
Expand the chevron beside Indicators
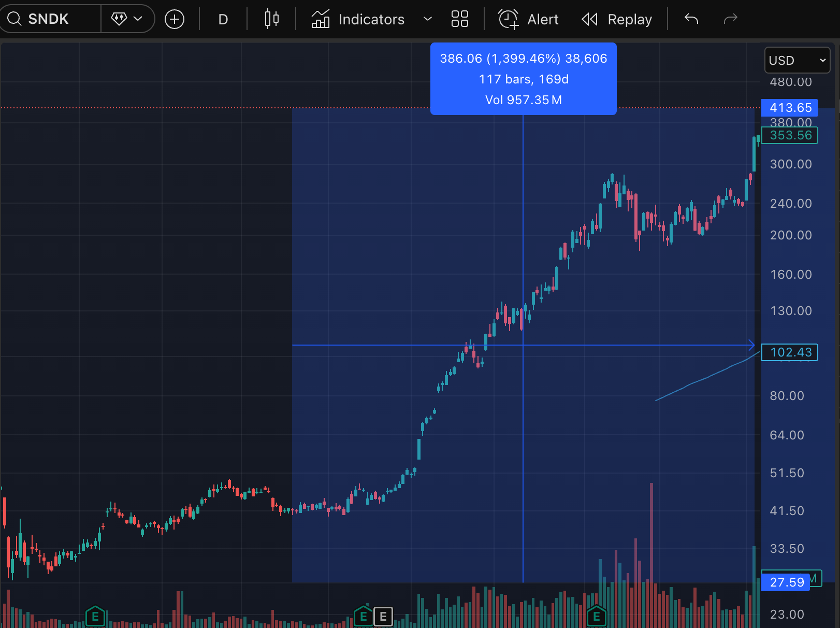tap(428, 19)
